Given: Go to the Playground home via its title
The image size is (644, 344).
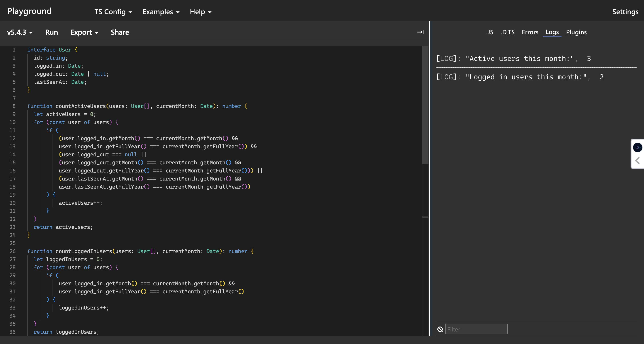Looking at the screenshot, I should (29, 11).
